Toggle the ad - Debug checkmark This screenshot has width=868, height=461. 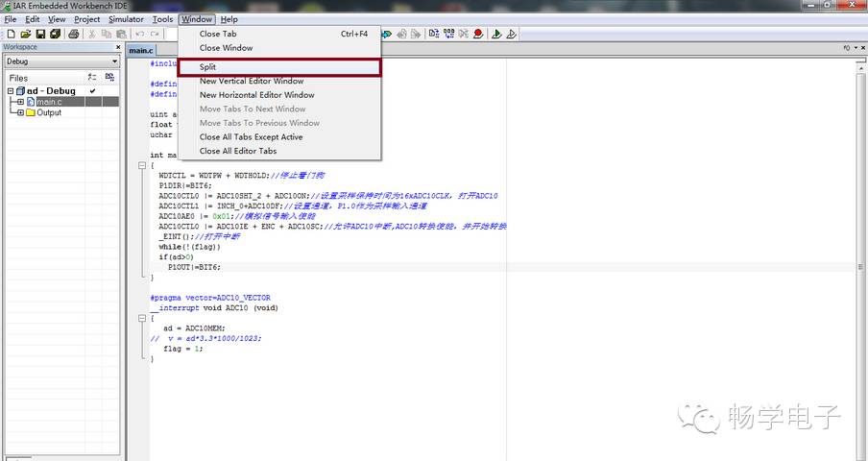92,91
